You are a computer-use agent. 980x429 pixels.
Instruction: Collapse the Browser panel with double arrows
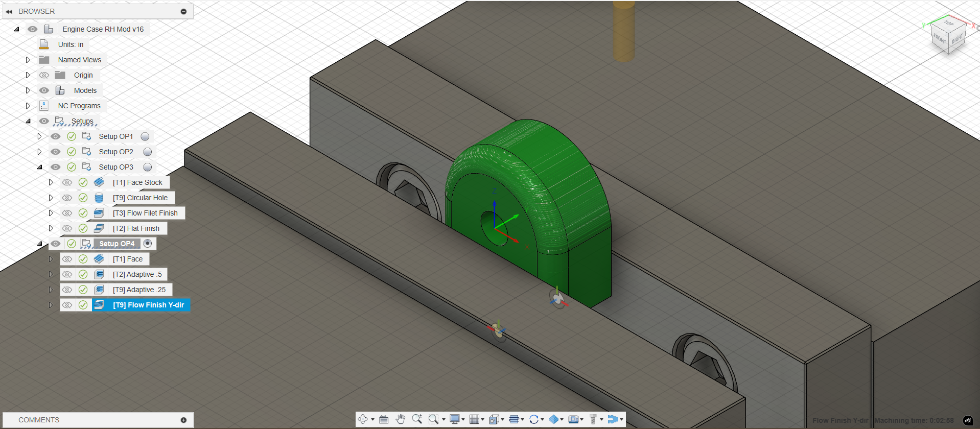pyautogui.click(x=9, y=11)
